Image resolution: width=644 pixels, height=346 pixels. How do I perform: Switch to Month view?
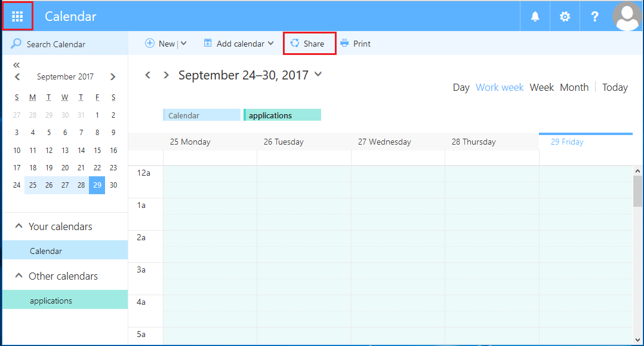(574, 87)
